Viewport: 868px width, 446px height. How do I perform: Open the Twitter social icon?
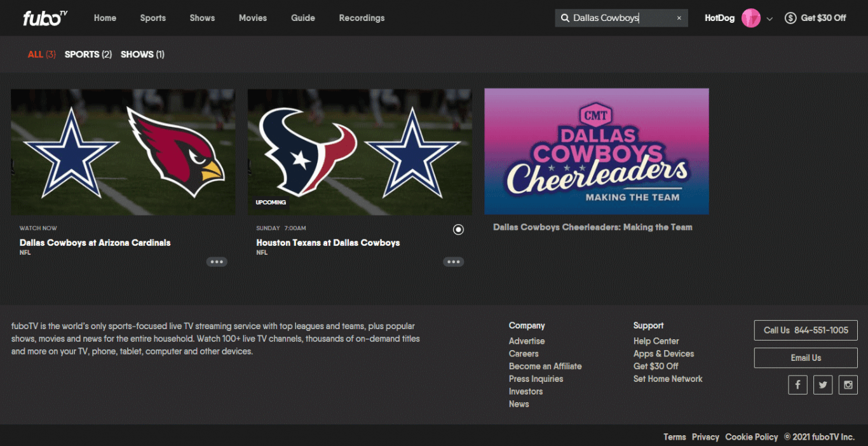[x=823, y=384]
